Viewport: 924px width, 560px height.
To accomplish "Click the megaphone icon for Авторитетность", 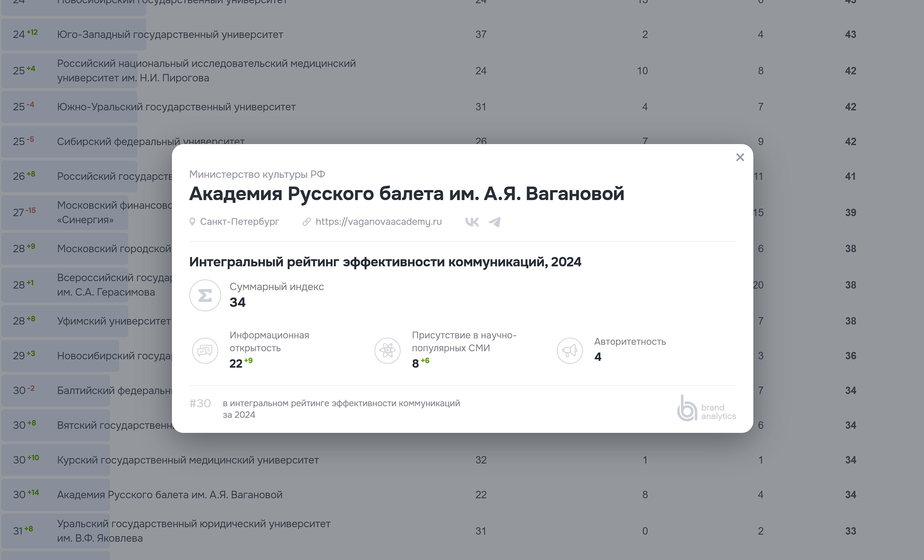I will click(570, 350).
